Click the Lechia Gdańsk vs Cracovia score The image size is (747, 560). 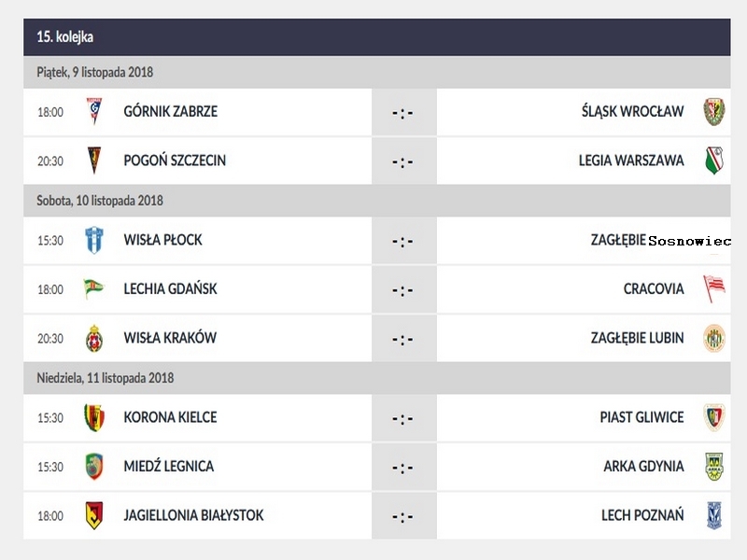(x=402, y=289)
